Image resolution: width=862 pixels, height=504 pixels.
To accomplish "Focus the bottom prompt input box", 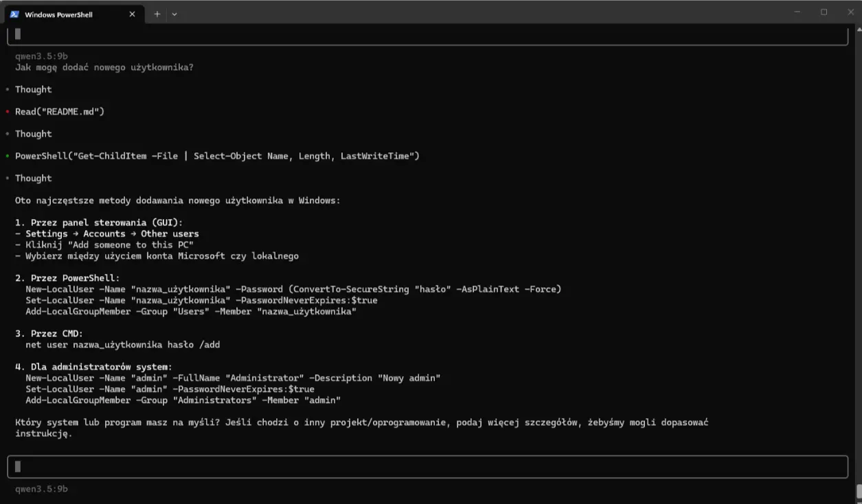I will [x=427, y=466].
